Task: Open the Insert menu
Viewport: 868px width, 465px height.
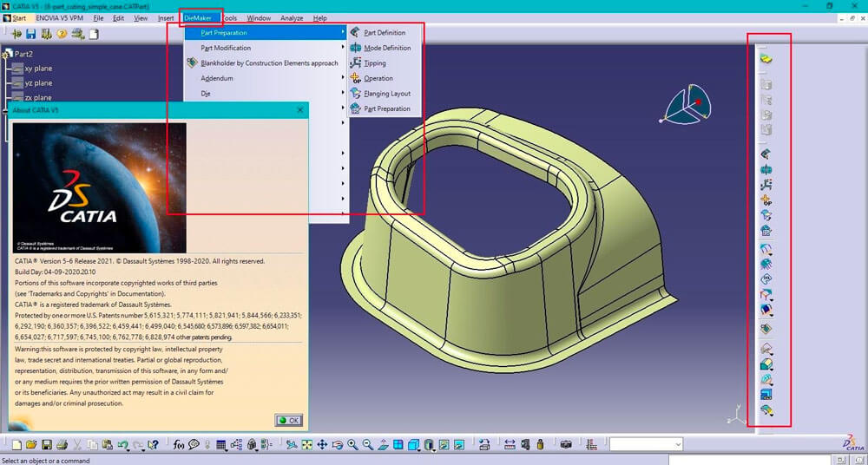Action: click(x=166, y=18)
